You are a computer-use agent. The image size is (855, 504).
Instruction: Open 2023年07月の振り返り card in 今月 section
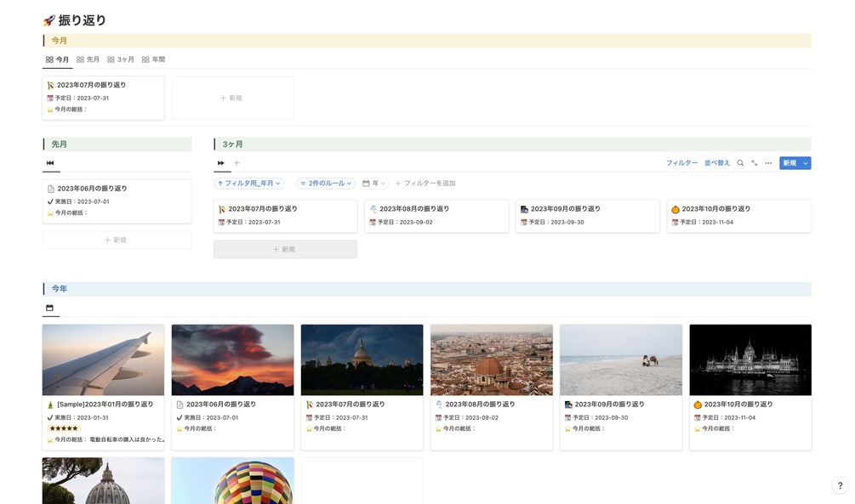[x=103, y=98]
